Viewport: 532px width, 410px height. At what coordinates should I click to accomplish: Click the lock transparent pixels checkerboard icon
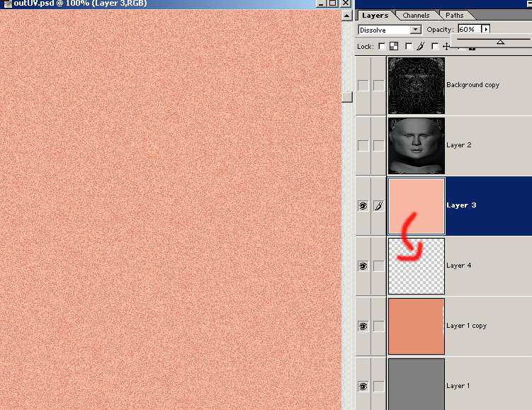pyautogui.click(x=394, y=47)
